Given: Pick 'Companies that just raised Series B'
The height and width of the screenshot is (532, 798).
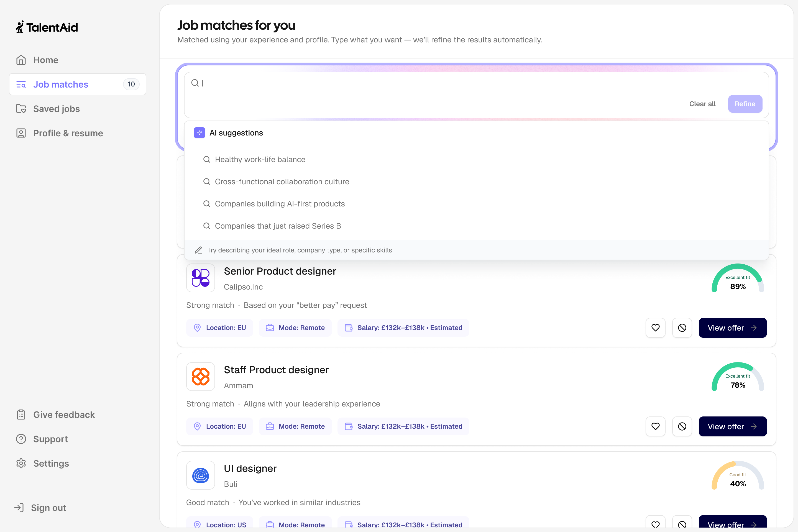Looking at the screenshot, I should point(278,226).
